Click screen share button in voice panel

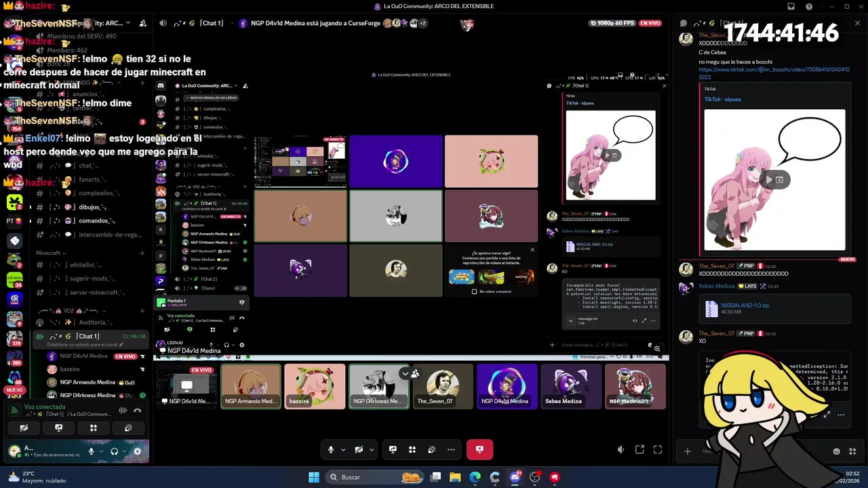[x=59, y=428]
